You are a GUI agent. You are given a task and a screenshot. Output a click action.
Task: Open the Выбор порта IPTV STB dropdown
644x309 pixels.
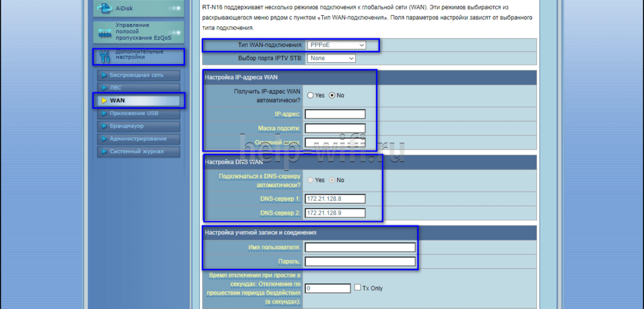pos(331,58)
